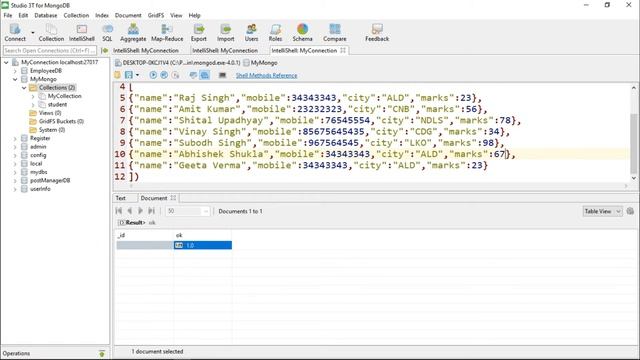
Task: Open the Map-Reduce tool
Action: [x=167, y=32]
